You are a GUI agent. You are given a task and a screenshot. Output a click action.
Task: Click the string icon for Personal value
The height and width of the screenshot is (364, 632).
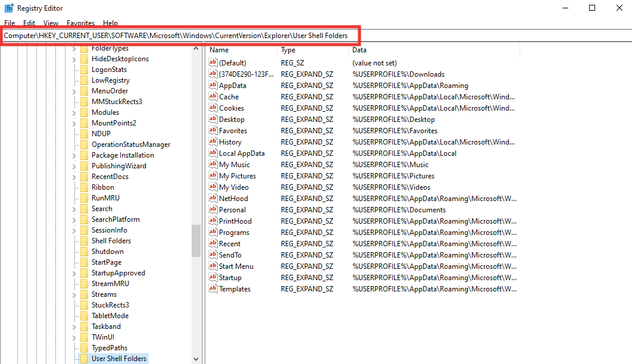[213, 209]
